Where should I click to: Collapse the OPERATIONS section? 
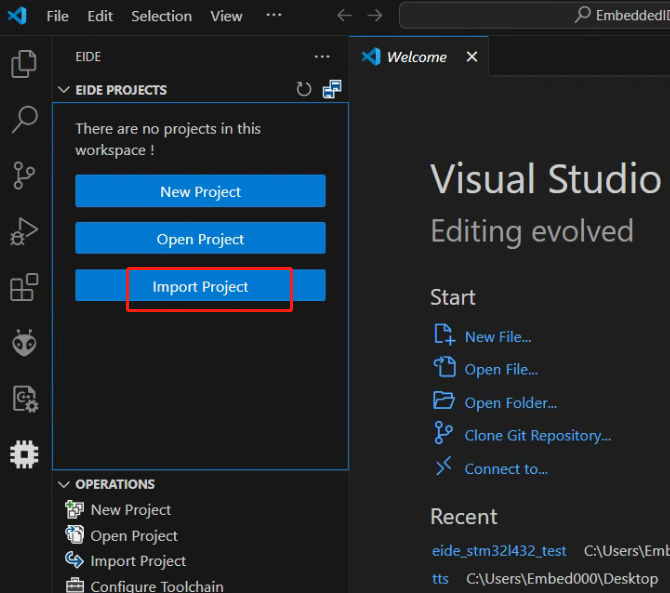[64, 484]
